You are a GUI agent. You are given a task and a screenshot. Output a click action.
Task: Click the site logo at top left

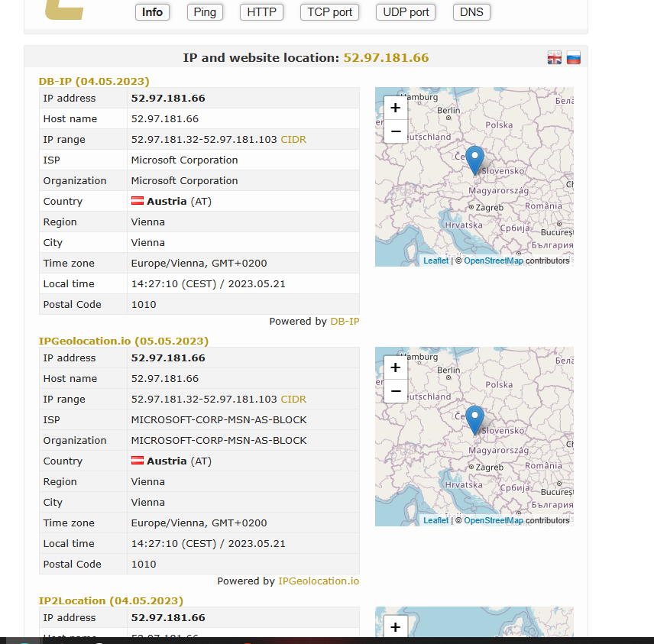[x=64, y=10]
